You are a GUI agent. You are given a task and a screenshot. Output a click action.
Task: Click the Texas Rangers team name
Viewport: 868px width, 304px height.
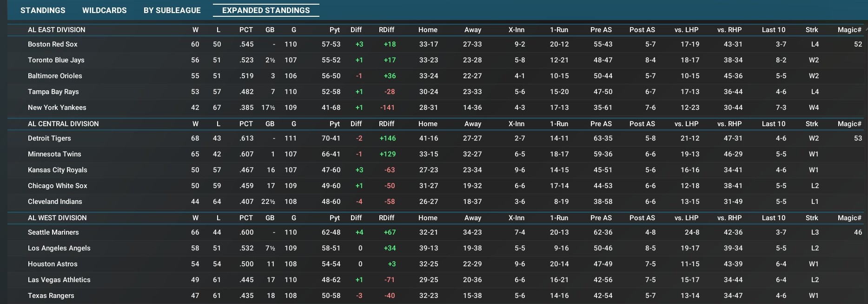coord(51,296)
